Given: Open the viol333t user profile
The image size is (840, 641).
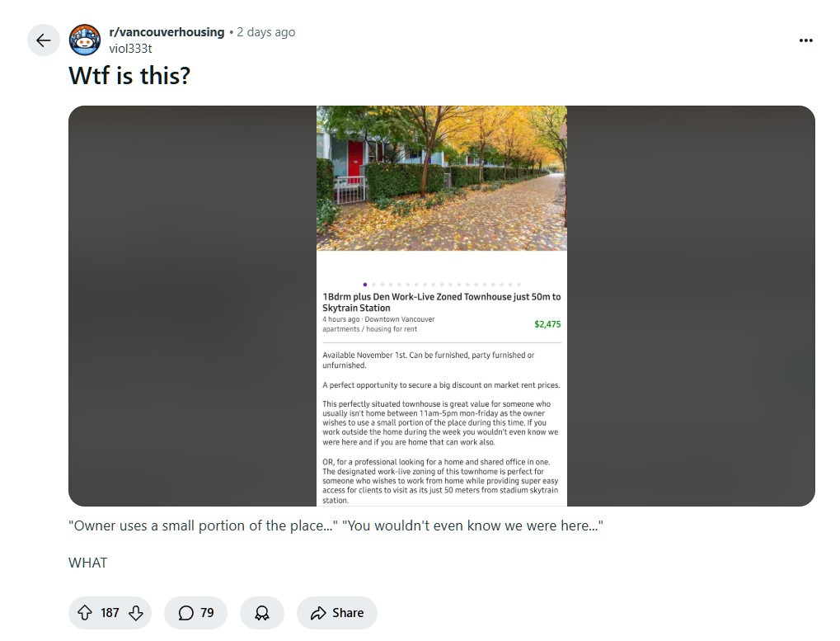Looking at the screenshot, I should (x=130, y=48).
